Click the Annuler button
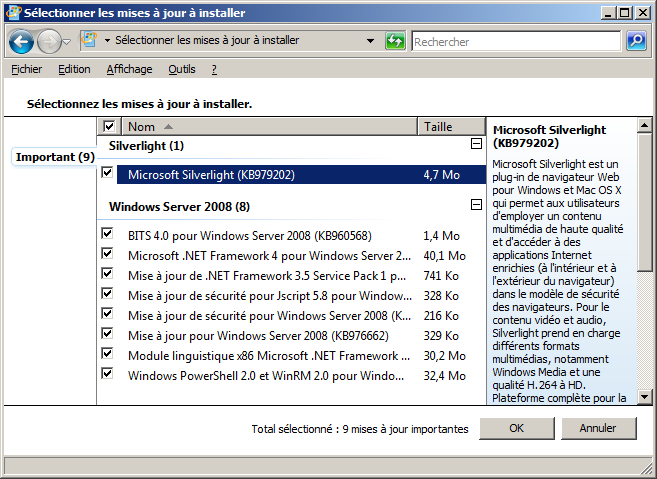Viewport: 657px width, 479px height. coord(598,428)
